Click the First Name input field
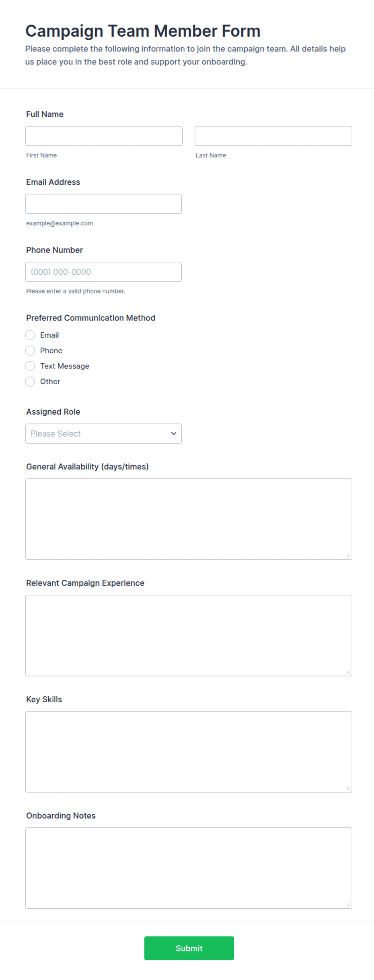 coord(104,136)
